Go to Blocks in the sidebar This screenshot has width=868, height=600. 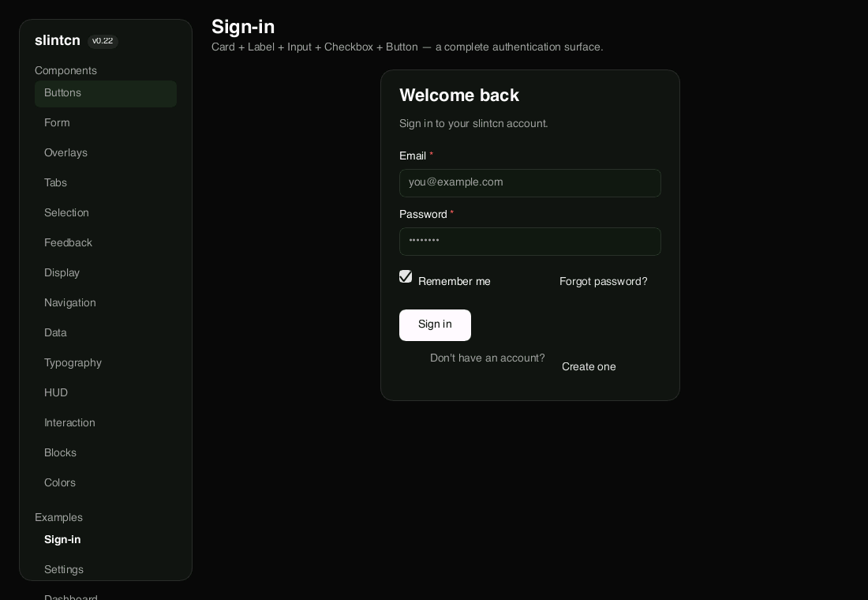coord(106,452)
